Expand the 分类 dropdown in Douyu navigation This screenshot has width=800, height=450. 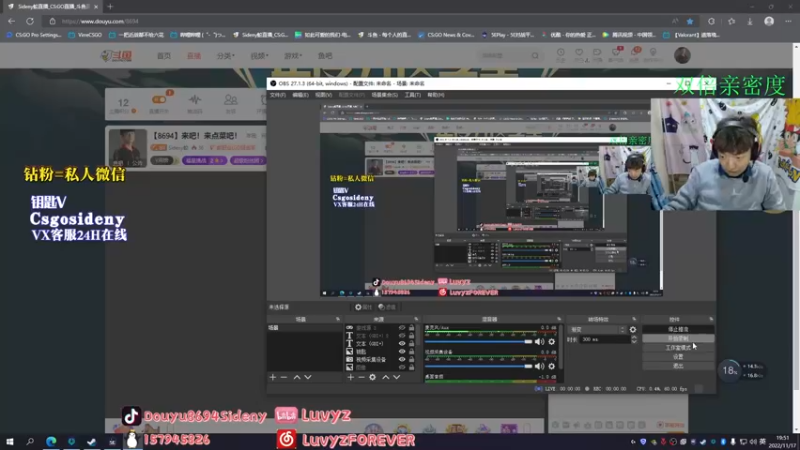[226, 56]
